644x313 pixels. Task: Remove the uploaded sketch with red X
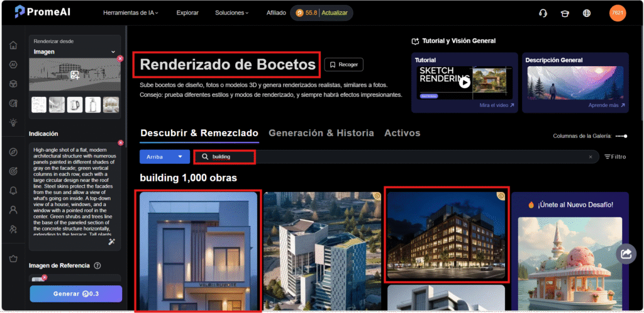[119, 59]
